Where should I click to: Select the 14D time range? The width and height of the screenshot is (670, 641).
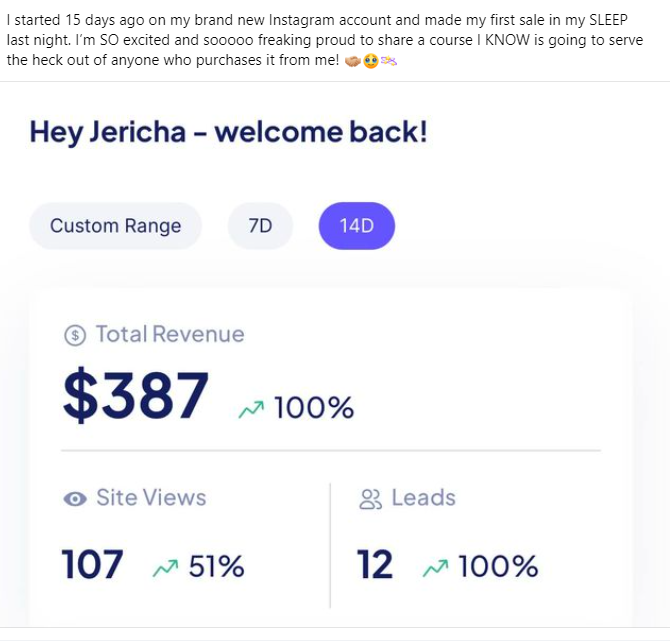(x=357, y=226)
